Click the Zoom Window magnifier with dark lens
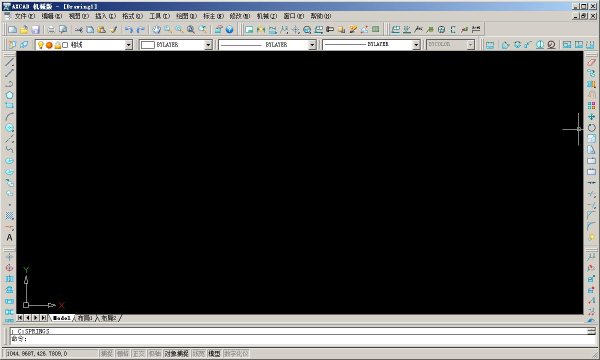Screen dimensions: 600x360 [x=191, y=29]
